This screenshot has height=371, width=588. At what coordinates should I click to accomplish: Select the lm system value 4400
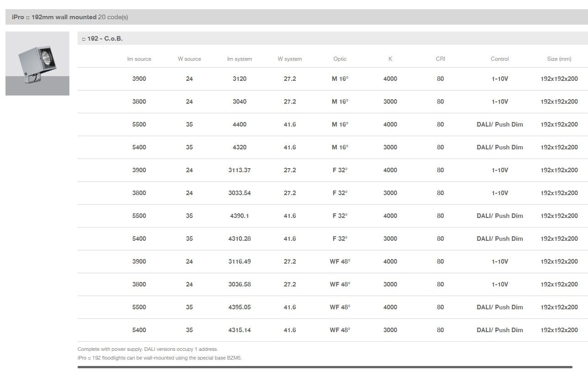pyautogui.click(x=240, y=124)
